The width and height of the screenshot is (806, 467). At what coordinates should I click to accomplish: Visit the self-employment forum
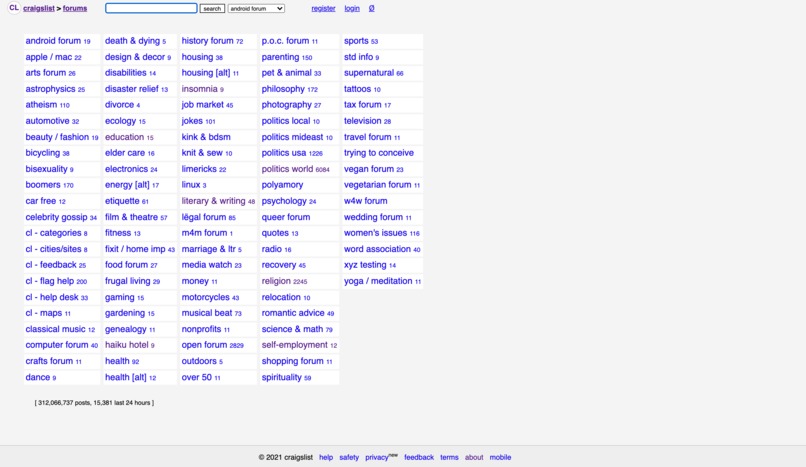[295, 345]
